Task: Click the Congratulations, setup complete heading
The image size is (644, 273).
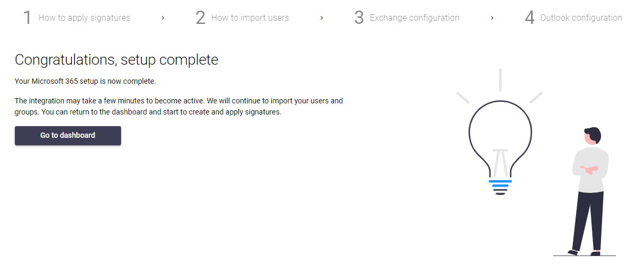Action: pos(116,60)
